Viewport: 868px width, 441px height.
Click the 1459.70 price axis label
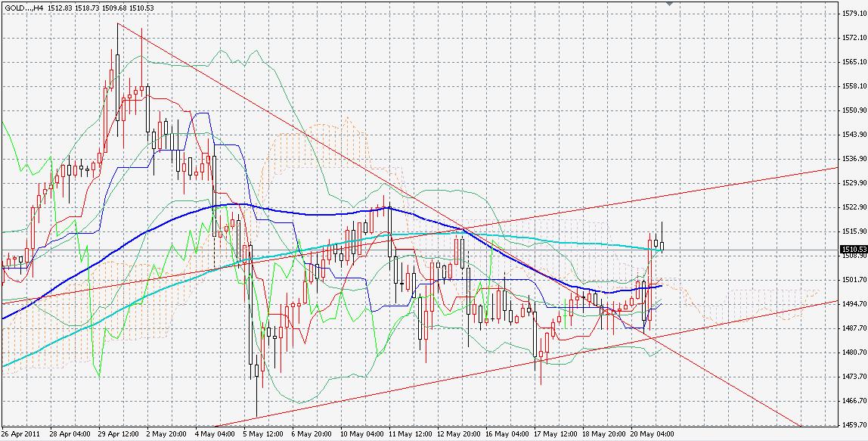point(853,425)
